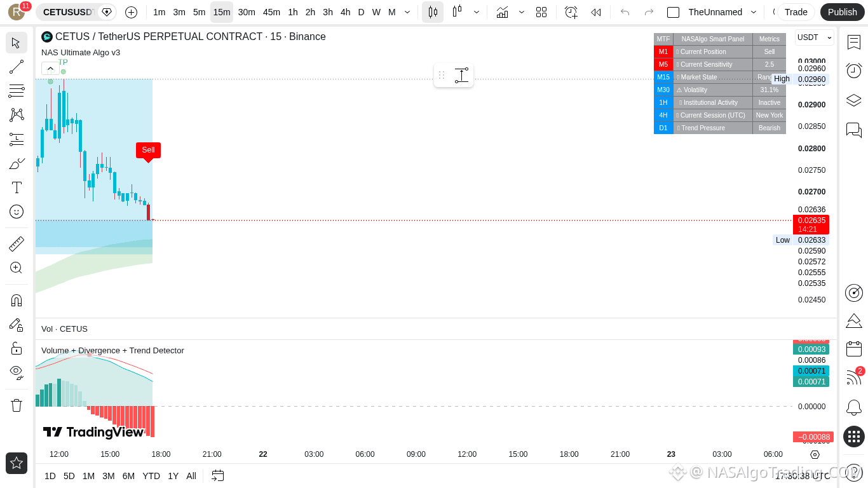
Task: Click the Trade button
Action: (796, 12)
